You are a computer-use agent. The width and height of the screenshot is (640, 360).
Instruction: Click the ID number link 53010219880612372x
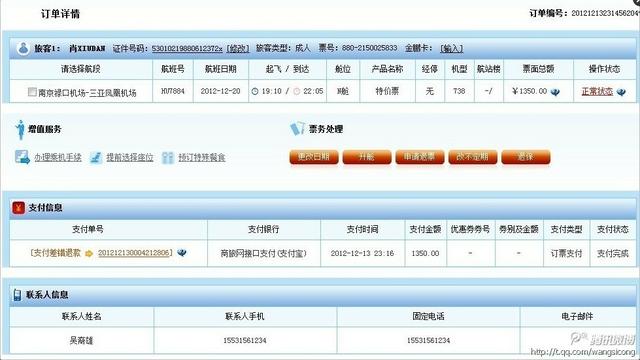click(187, 48)
